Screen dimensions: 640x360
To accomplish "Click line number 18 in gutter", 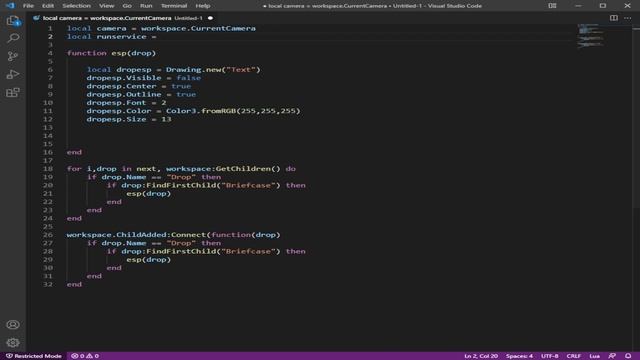I will [48, 169].
